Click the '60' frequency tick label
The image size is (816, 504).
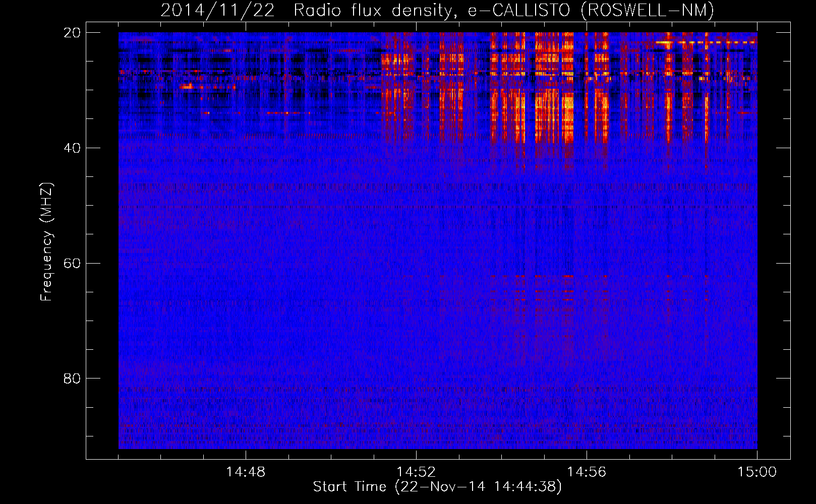tap(72, 263)
